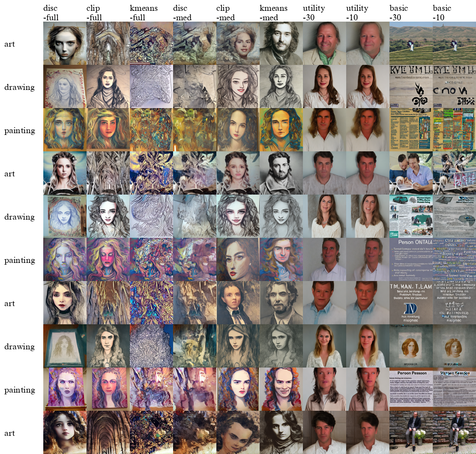Click the 'kmeans -med' column header

click(273, 13)
